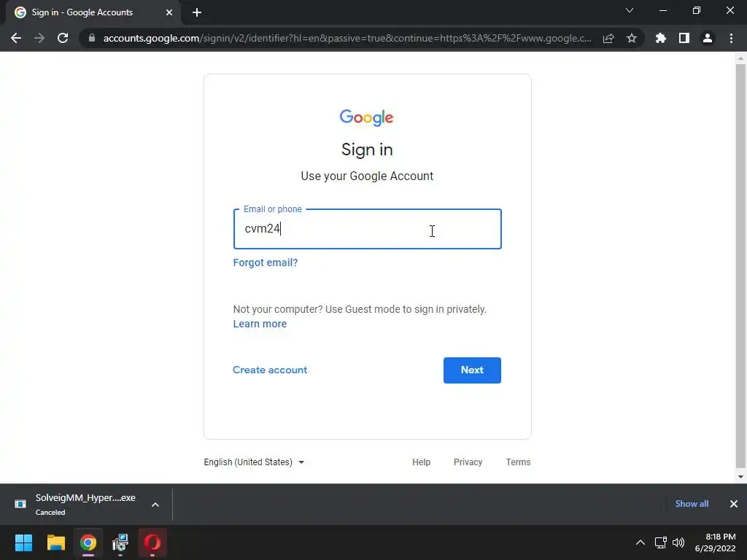Click Forgot email? link

coord(266,262)
